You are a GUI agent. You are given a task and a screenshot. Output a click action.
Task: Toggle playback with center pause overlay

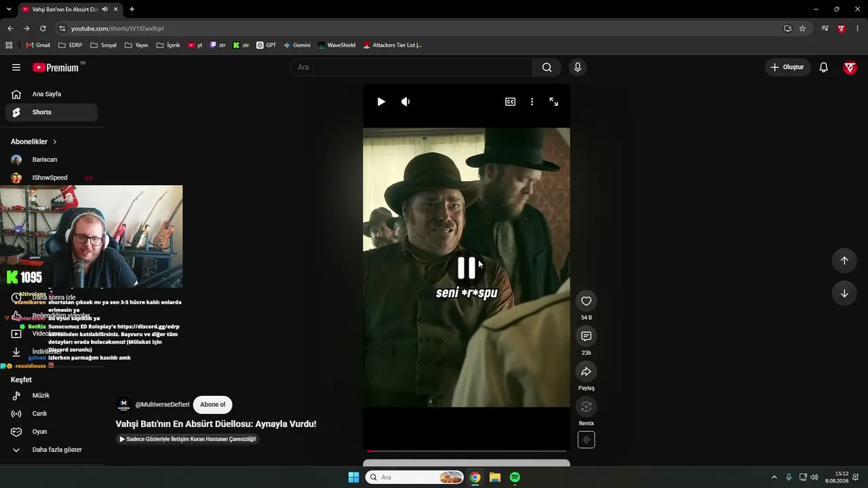467,268
